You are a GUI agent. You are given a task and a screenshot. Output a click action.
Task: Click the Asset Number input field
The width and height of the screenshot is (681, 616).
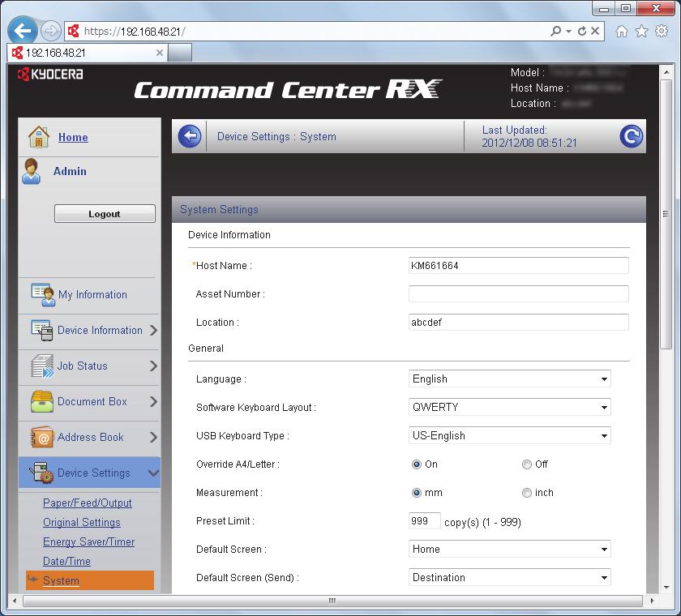click(519, 294)
